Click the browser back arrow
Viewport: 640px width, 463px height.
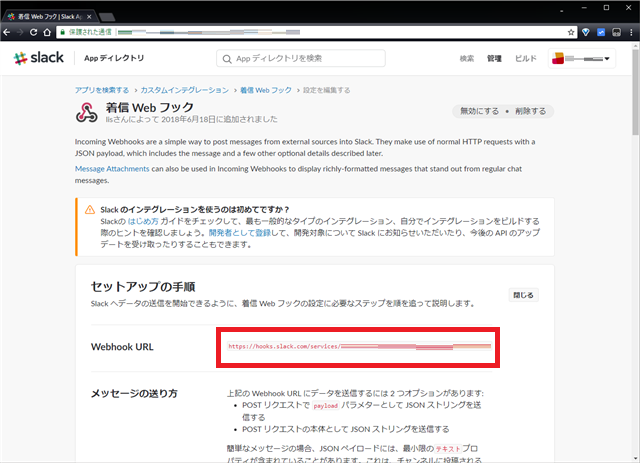[x=7, y=32]
